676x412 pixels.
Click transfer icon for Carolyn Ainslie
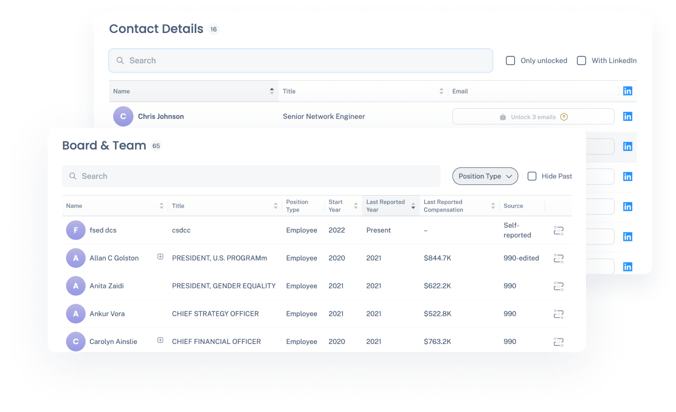[559, 342]
